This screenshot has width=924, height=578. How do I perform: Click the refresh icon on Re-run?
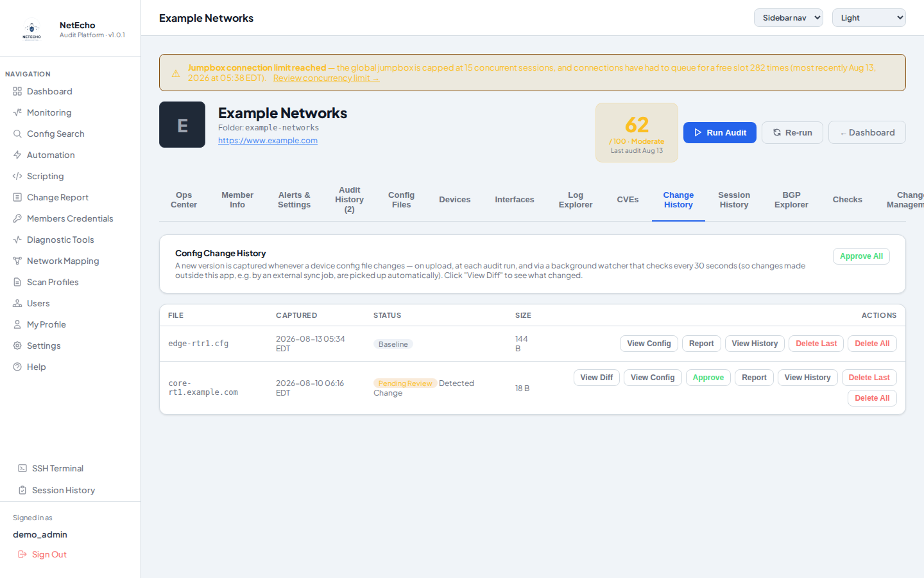point(777,132)
